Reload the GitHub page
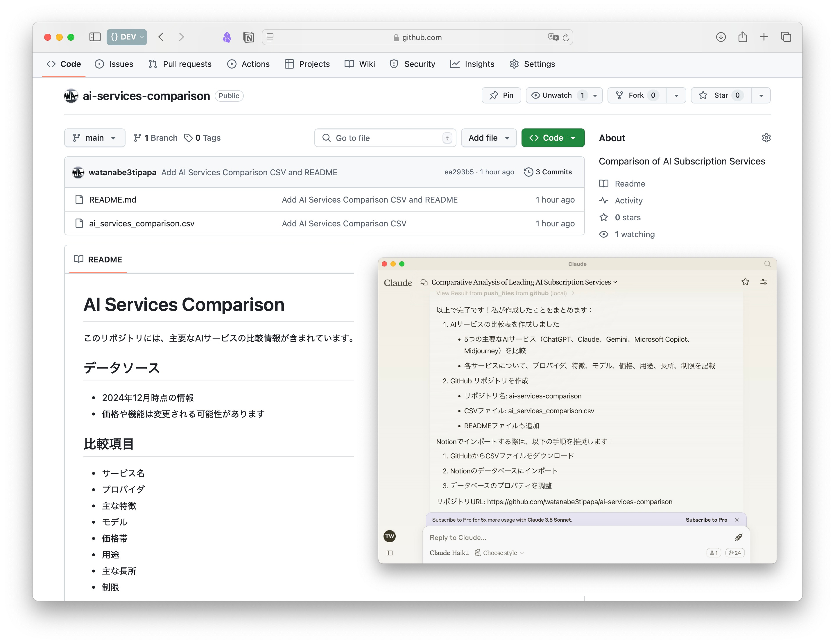This screenshot has height=644, width=835. click(566, 37)
